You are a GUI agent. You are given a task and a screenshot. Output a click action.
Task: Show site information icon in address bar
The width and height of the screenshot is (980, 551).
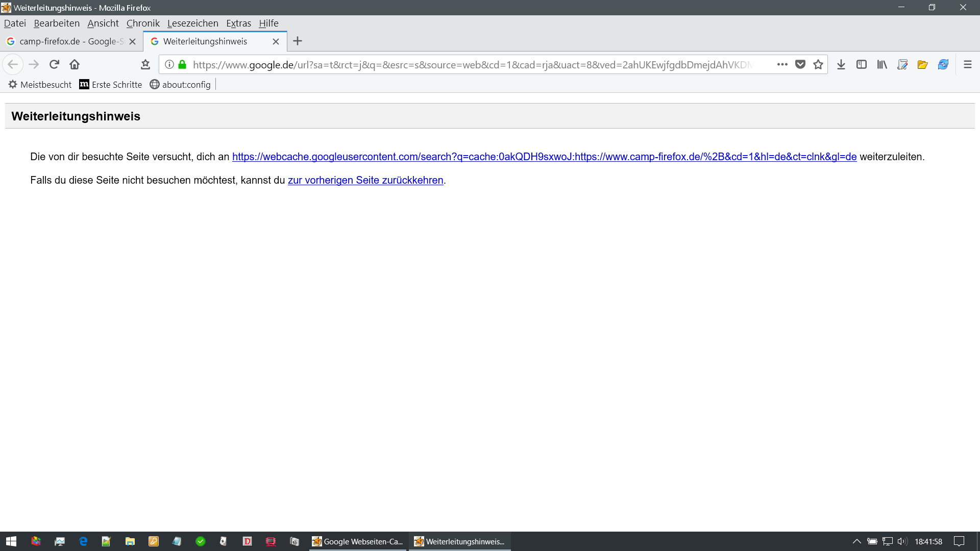[169, 64]
